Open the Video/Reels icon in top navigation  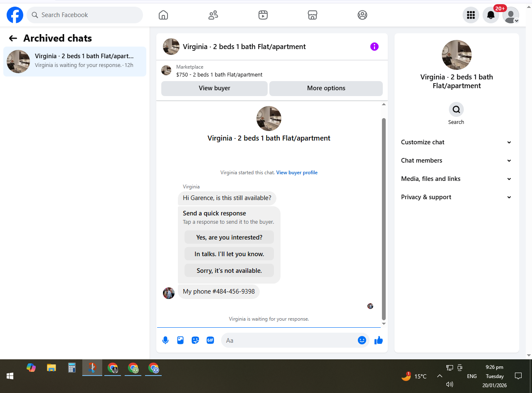click(263, 15)
